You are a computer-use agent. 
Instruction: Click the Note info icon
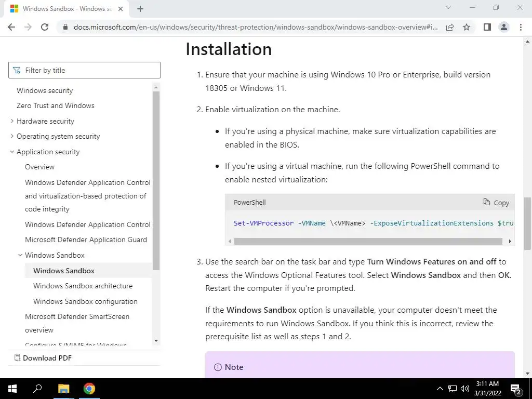218,367
